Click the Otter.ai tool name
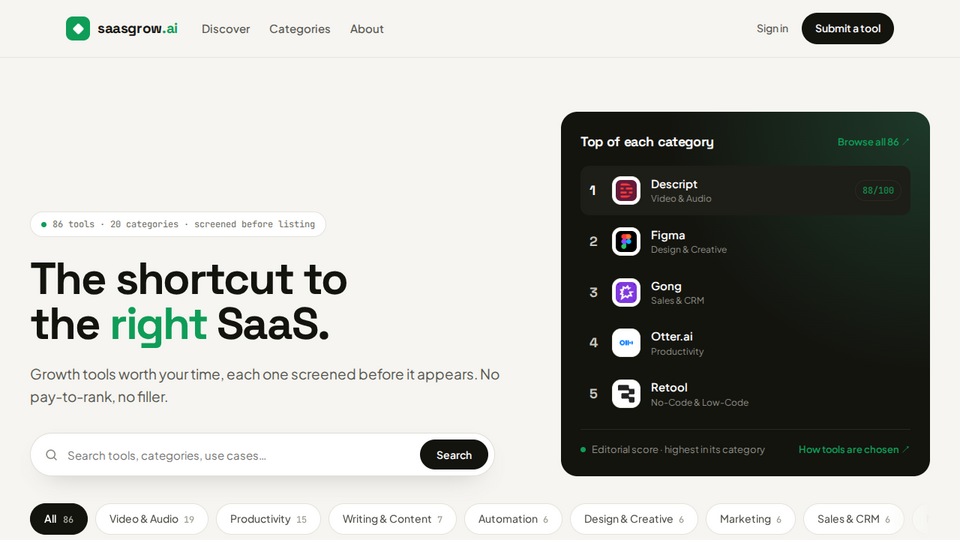The image size is (960, 540). click(x=672, y=337)
